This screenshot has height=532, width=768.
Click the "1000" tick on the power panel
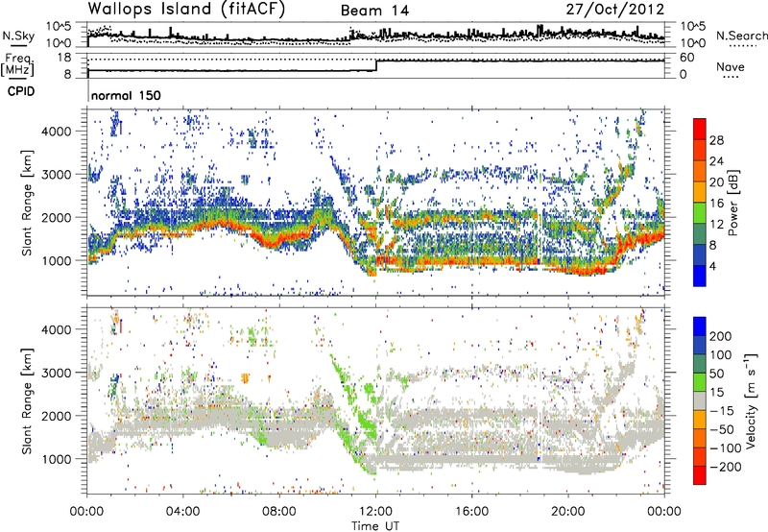tap(56, 260)
